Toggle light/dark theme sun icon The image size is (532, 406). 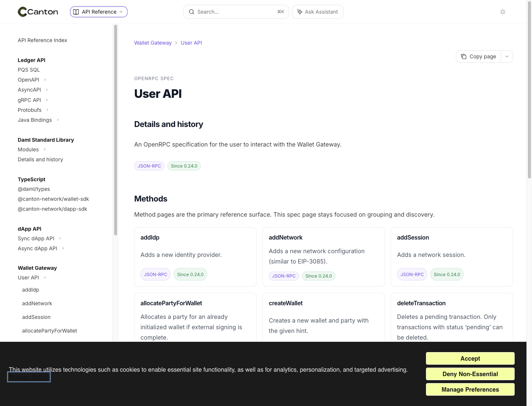coord(503,12)
